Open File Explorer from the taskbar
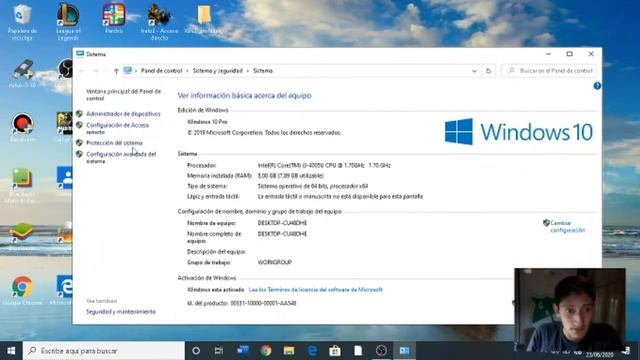Image resolution: width=640 pixels, height=360 pixels. [x=289, y=351]
